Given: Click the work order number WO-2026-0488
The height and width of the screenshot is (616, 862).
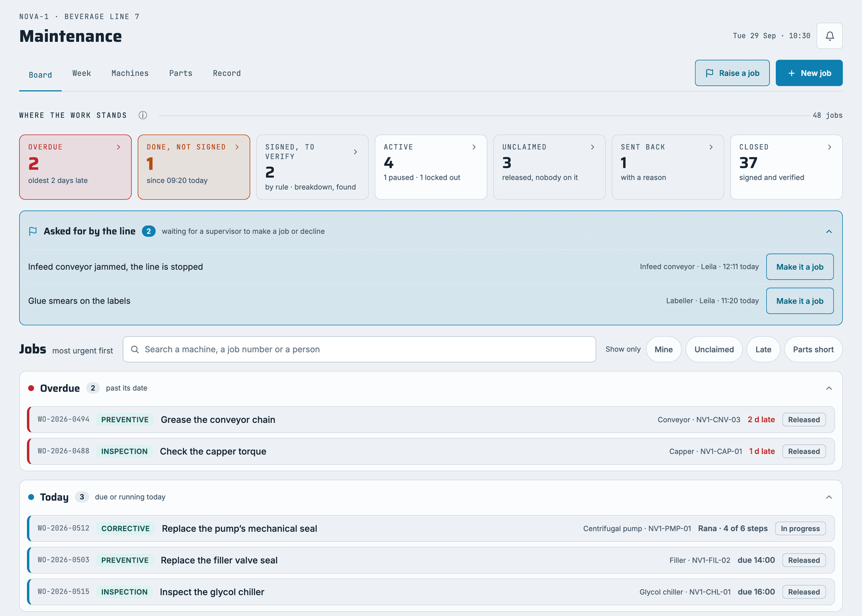Looking at the screenshot, I should 63,451.
